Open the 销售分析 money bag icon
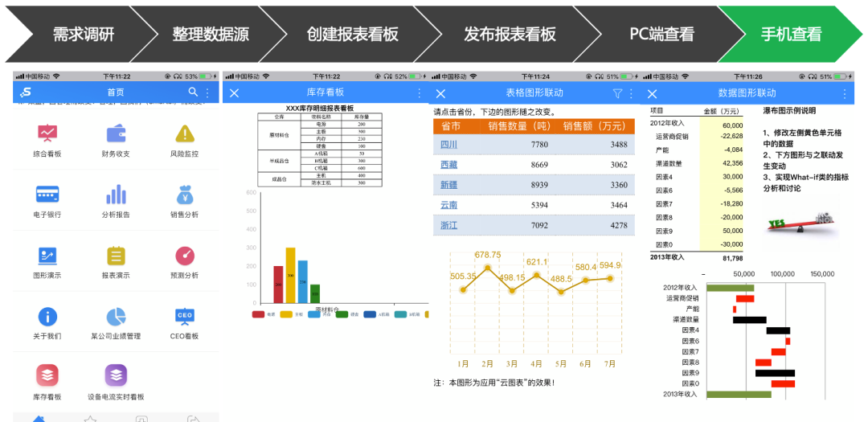The height and width of the screenshot is (422, 868). point(184,195)
